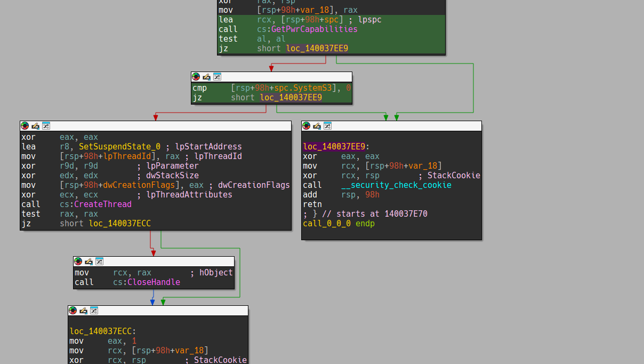The height and width of the screenshot is (364, 644).
Task: Click the CreateThread function name
Action: [102, 204]
